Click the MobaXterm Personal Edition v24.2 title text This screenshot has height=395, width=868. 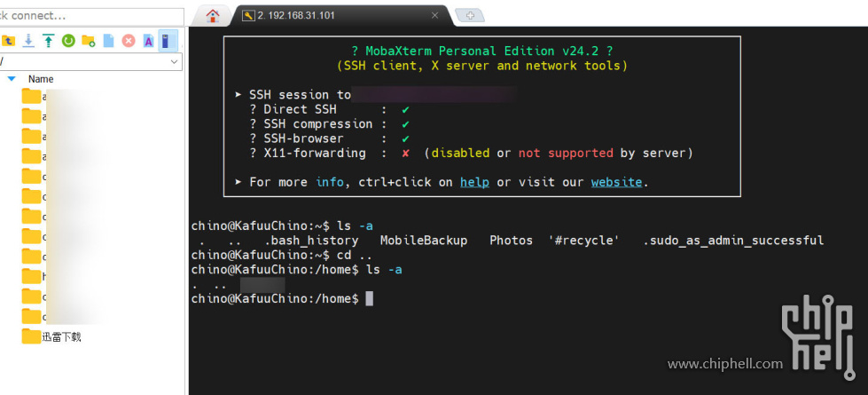tap(482, 51)
